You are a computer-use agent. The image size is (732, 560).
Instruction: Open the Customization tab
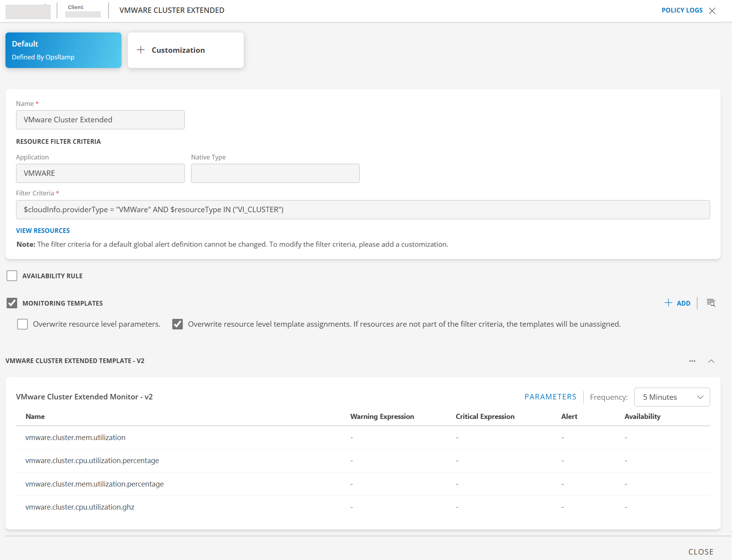point(186,50)
